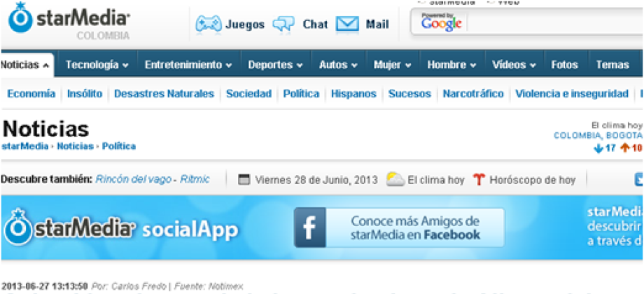Expand the Hombre dropdown menu

click(x=451, y=65)
